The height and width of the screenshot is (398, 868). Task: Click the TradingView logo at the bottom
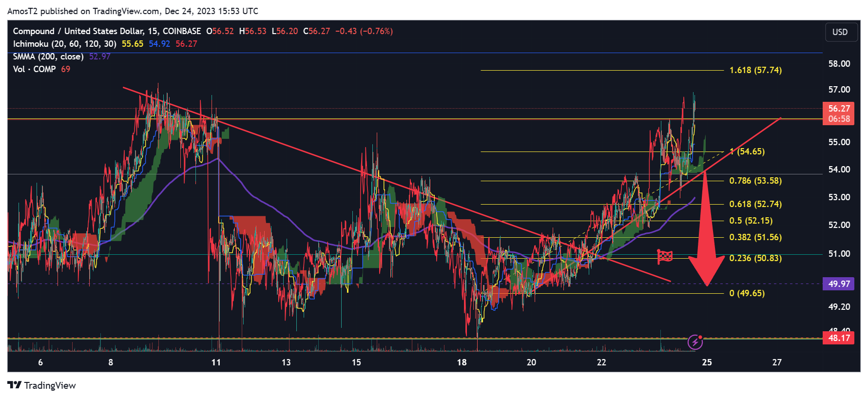click(x=42, y=385)
